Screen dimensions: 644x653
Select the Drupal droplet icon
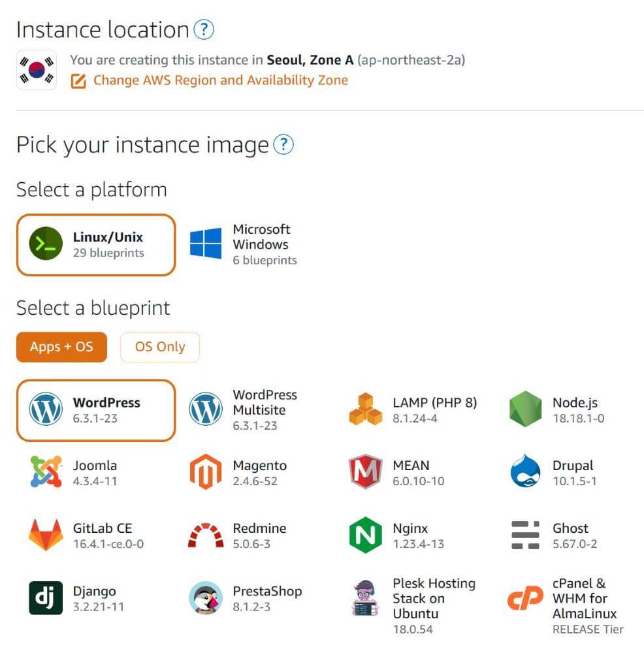point(526,471)
